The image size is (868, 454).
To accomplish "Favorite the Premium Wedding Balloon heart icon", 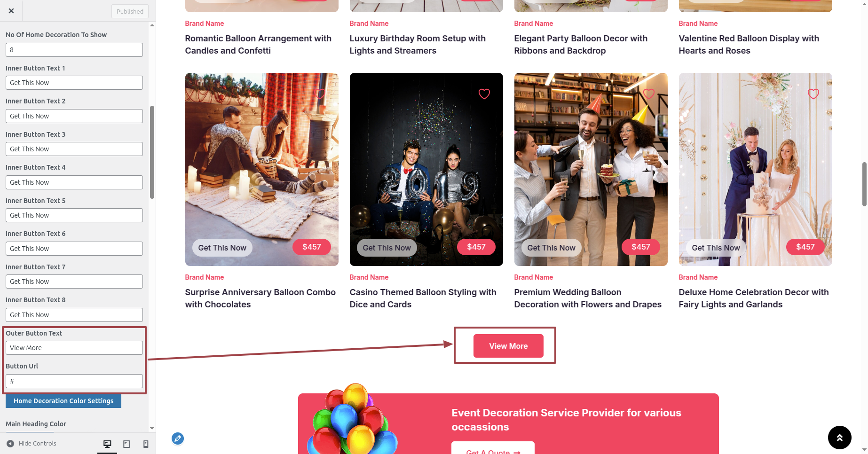I will [649, 94].
